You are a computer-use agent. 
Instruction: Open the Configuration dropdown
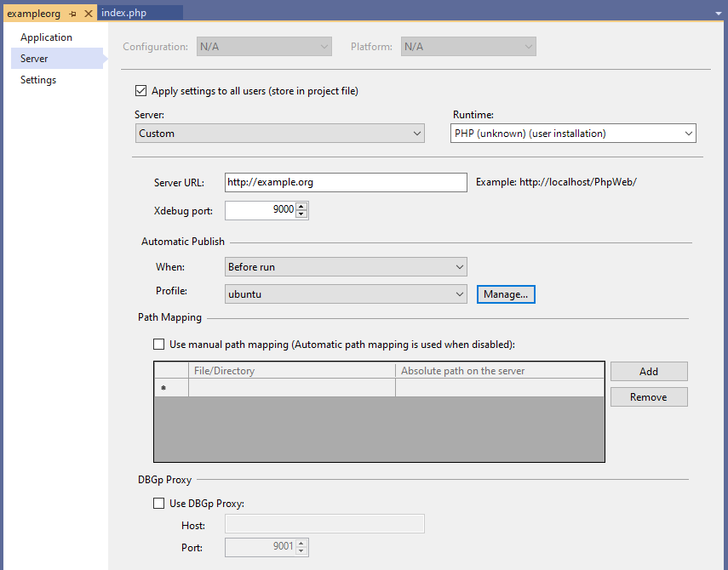tap(264, 47)
